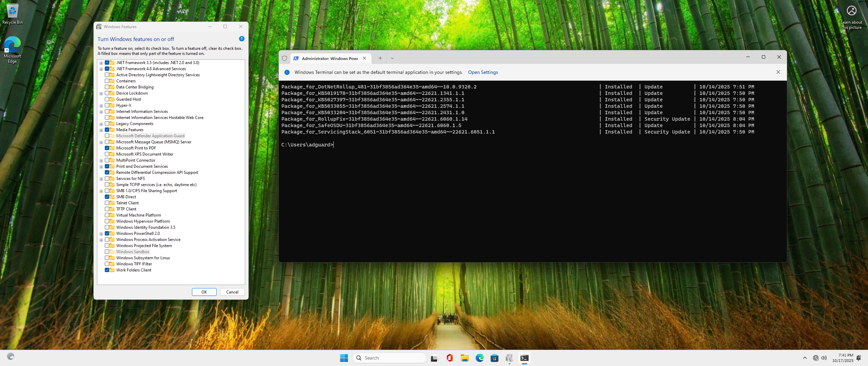Click the Windows Start button
The image size is (868, 366).
coord(344,358)
